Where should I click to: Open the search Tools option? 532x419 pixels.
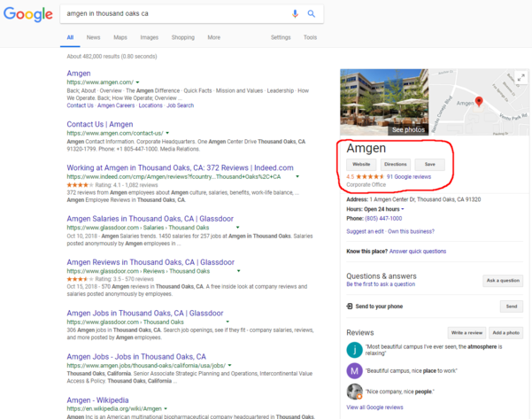point(310,38)
